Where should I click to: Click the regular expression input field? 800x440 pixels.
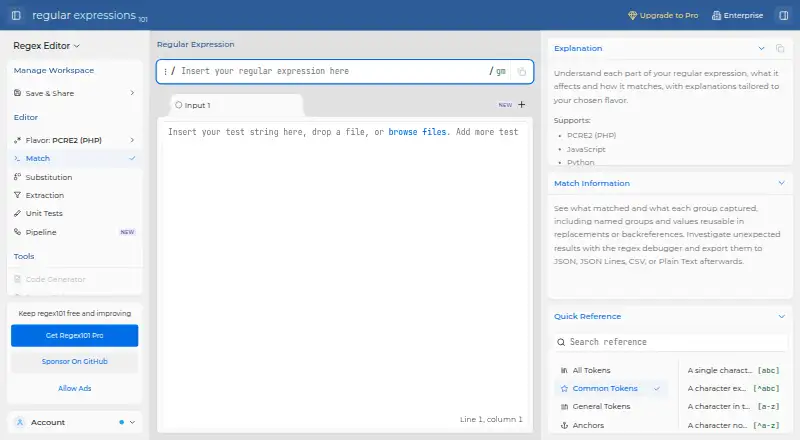pos(332,71)
